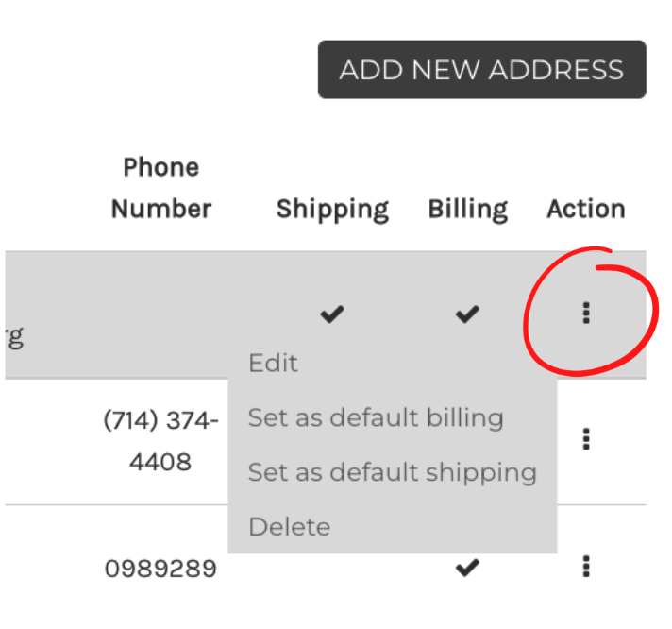
Task: Click the divider line above the 0989289 row
Action: click(326, 504)
